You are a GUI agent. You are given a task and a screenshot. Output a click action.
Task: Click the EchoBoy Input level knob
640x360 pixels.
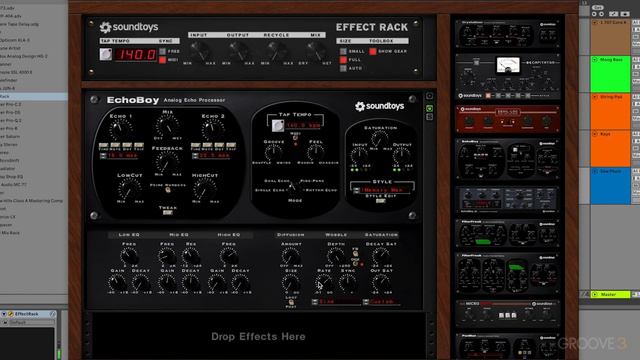(x=359, y=156)
